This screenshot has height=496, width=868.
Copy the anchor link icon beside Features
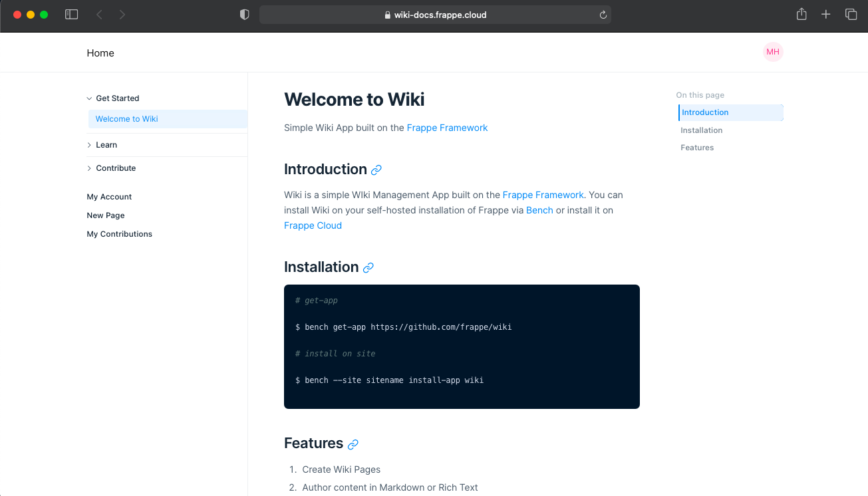coord(353,444)
